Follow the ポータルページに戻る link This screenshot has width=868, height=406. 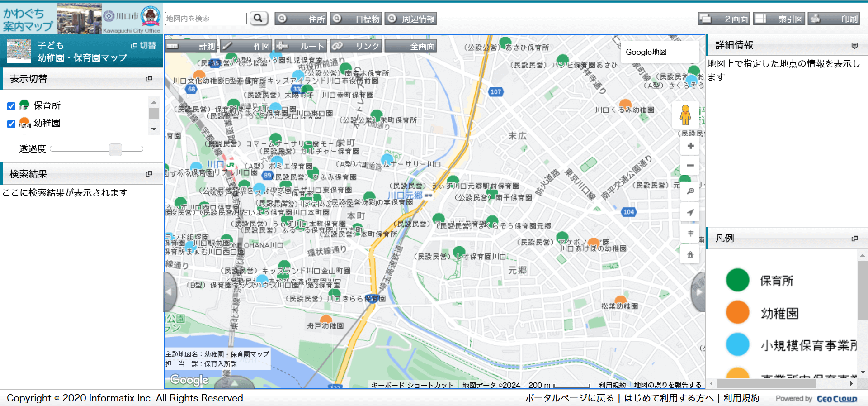click(569, 398)
